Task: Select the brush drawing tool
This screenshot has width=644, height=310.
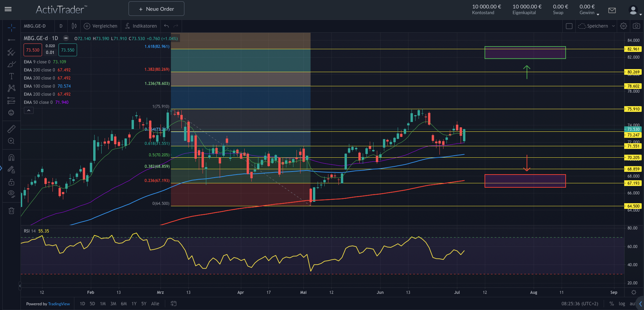Action: tap(11, 64)
